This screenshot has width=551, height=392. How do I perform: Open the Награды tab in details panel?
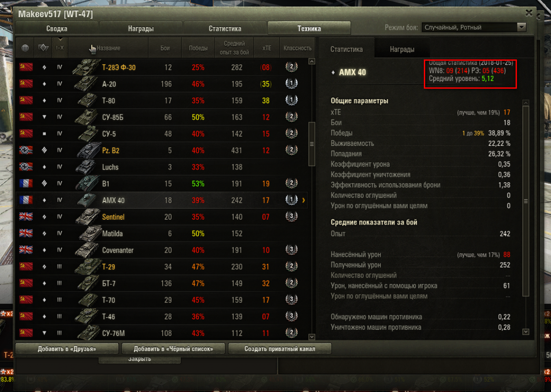[402, 49]
